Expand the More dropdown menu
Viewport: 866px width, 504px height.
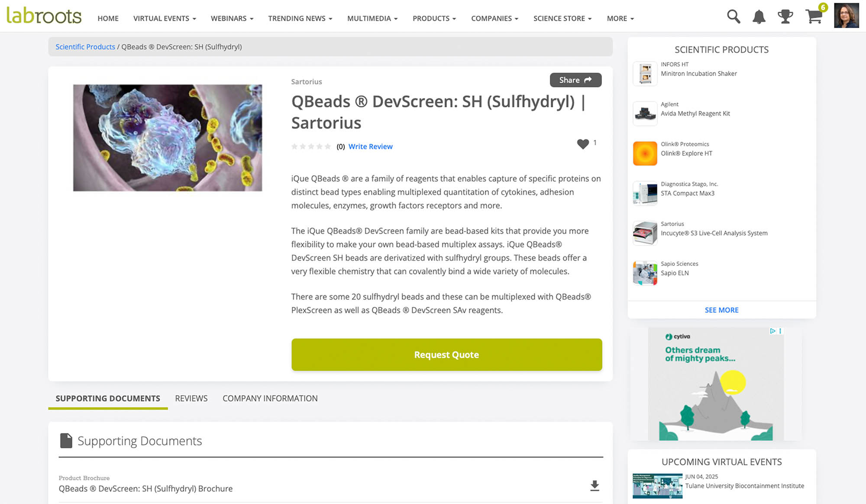pos(620,18)
